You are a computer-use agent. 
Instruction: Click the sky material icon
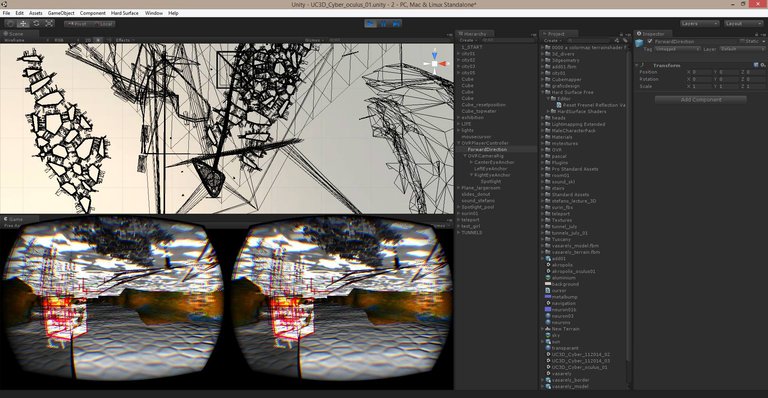[x=548, y=335]
